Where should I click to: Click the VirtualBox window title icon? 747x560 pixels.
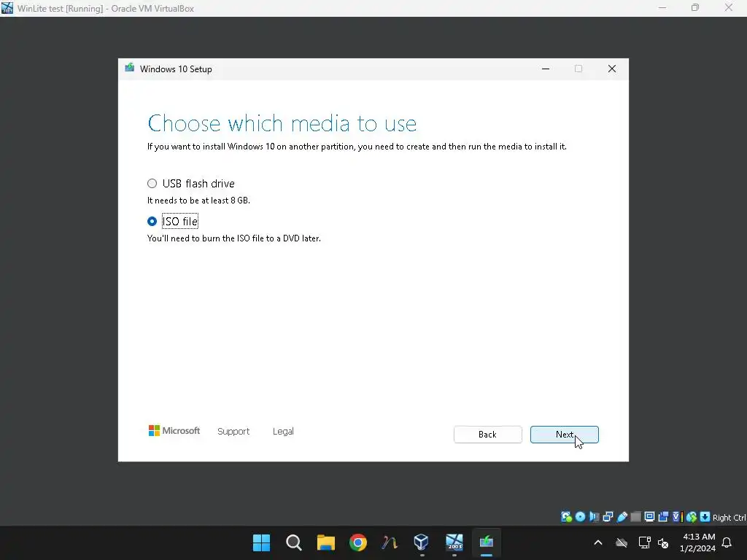coord(7,7)
